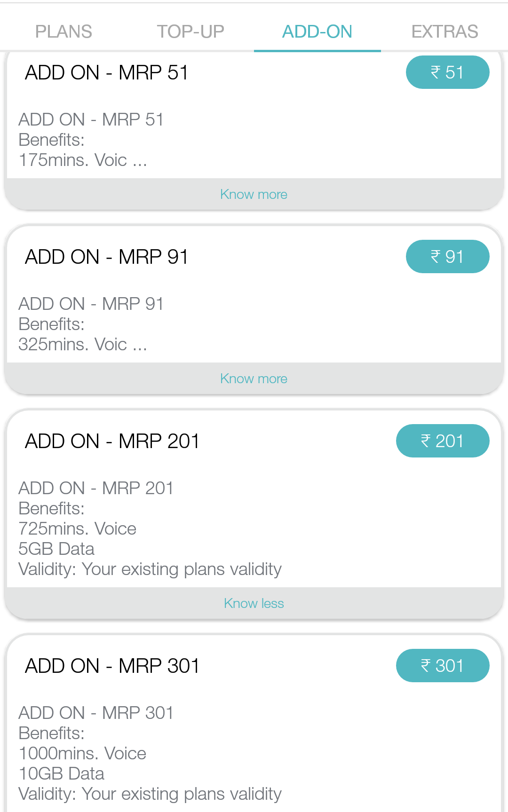Tap the ₹ 91 price button
Screen dimensions: 508x812
pyautogui.click(x=447, y=257)
